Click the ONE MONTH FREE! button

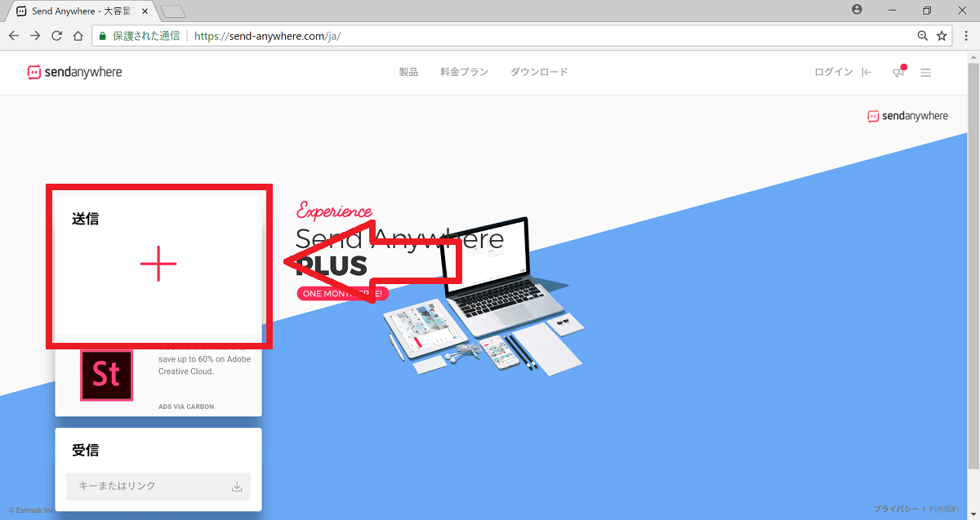[341, 293]
